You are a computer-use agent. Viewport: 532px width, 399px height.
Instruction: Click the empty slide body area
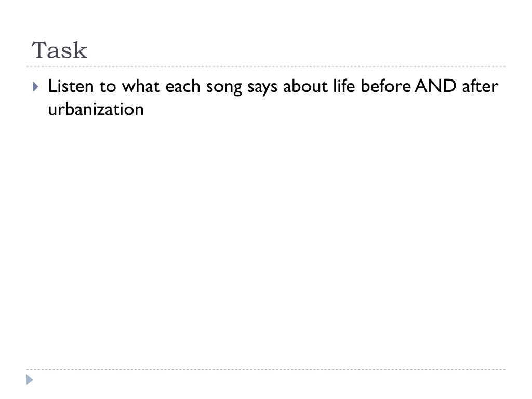point(266,237)
